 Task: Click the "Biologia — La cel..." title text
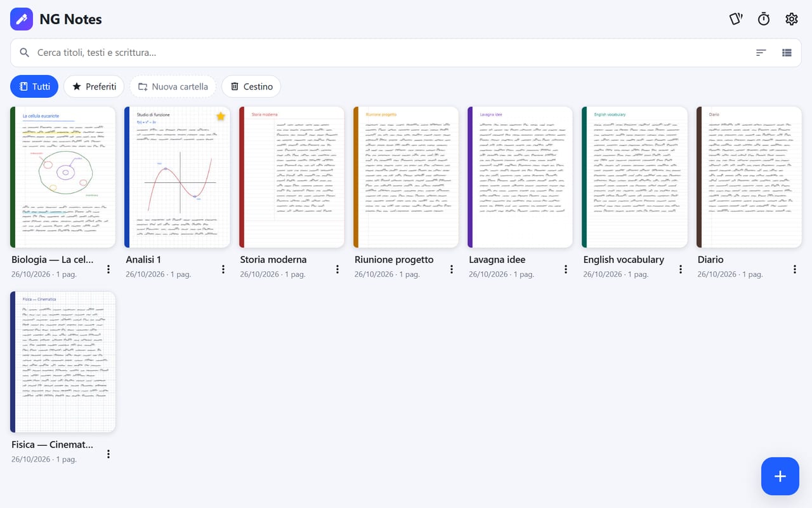pos(53,260)
